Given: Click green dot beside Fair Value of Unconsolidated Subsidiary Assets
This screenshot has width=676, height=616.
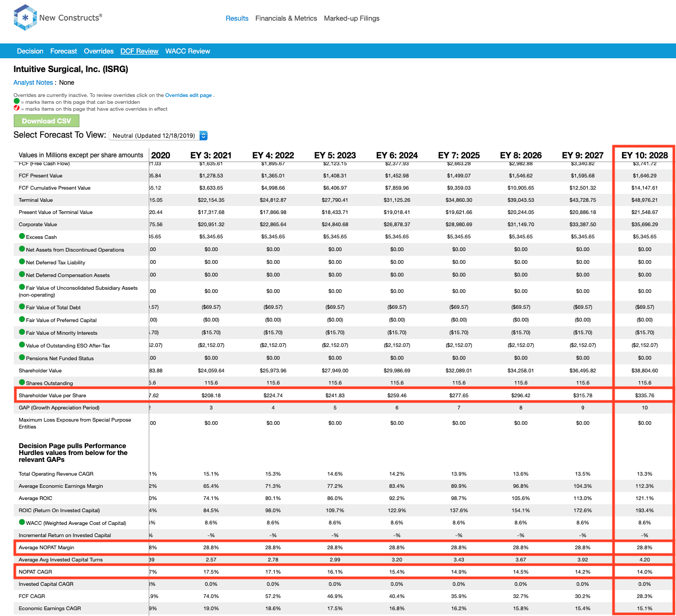Looking at the screenshot, I should (x=22, y=287).
